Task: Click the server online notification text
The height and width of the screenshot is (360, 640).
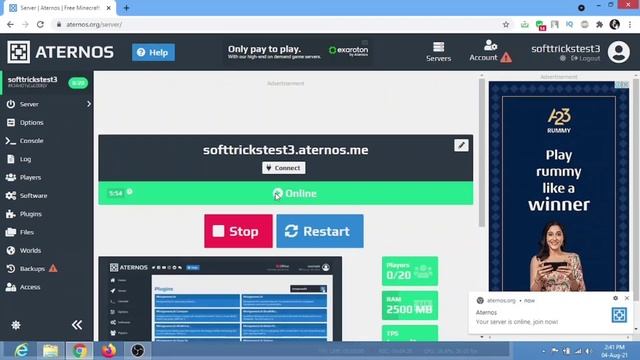Action: tap(517, 322)
